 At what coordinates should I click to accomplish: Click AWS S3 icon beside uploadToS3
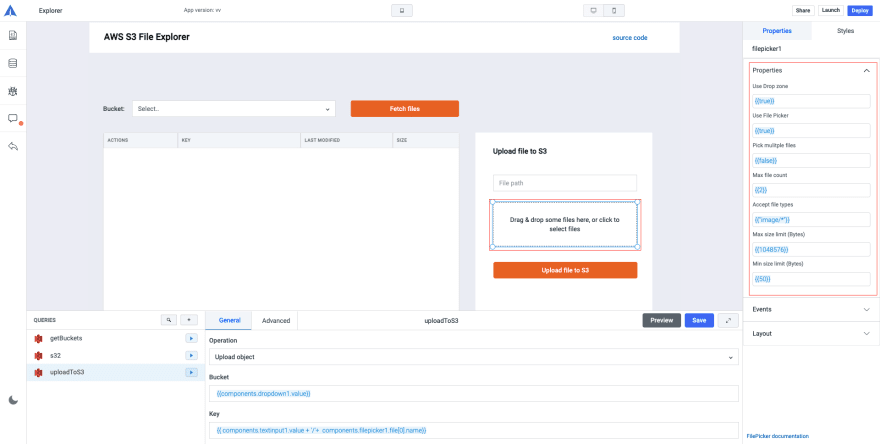[39, 372]
